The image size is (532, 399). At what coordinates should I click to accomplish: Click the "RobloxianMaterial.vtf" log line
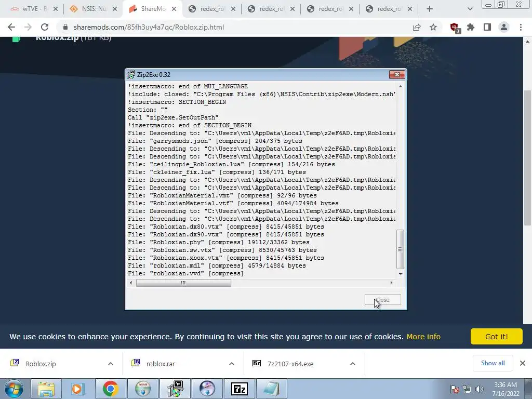pyautogui.click(x=233, y=203)
